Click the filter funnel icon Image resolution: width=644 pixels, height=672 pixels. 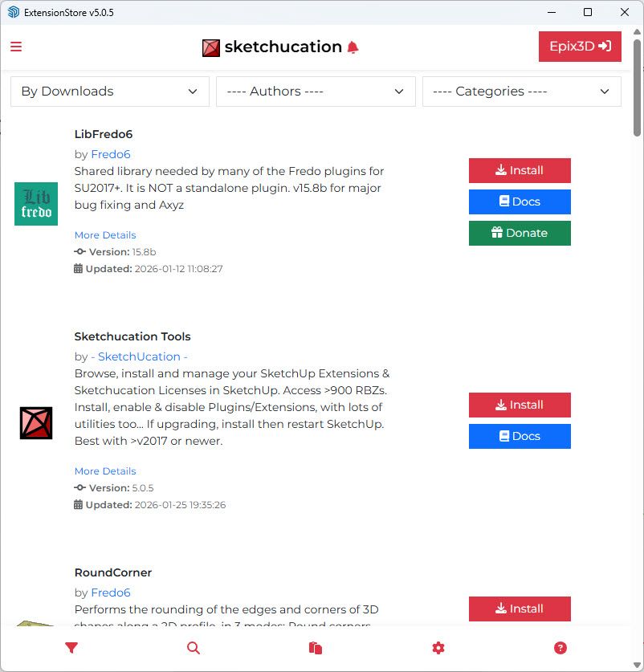pos(71,648)
